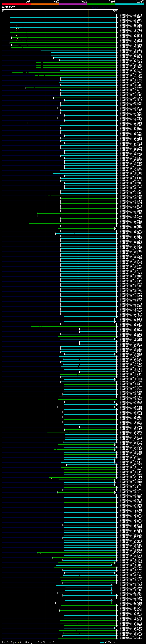The width and height of the screenshot is (146, 644).
Task: Select hit UniRef100_Q42677
Action: [x=131, y=60]
